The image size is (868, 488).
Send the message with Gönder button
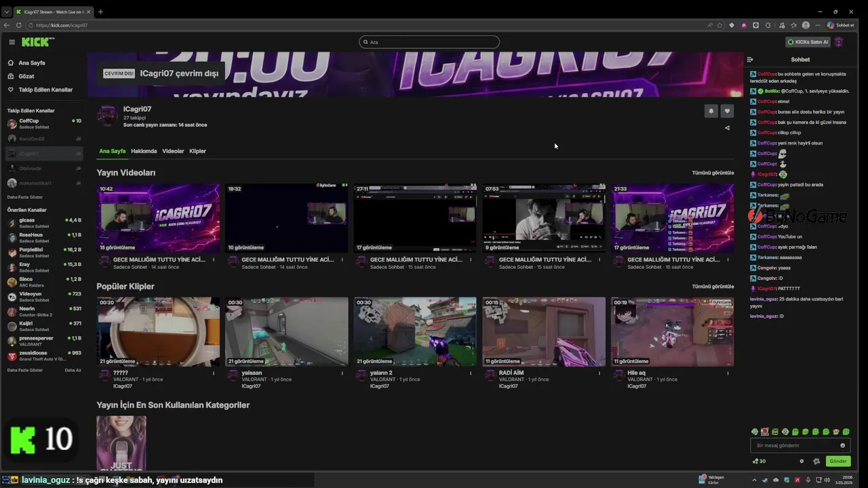838,462
